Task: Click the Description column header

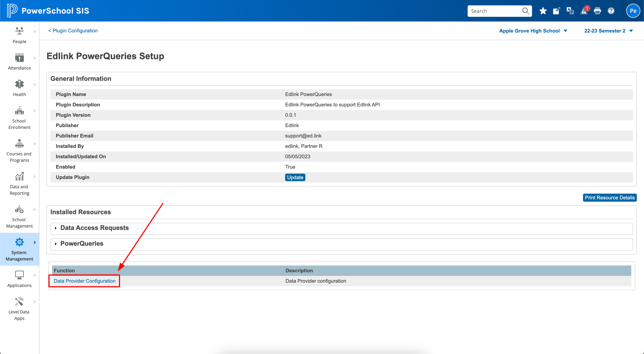Action: click(299, 270)
